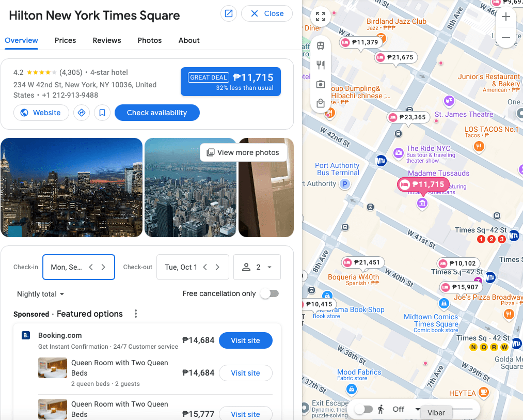The width and height of the screenshot is (523, 420).
Task: Select the ₱21,675 hotel map pin
Action: coord(395,57)
